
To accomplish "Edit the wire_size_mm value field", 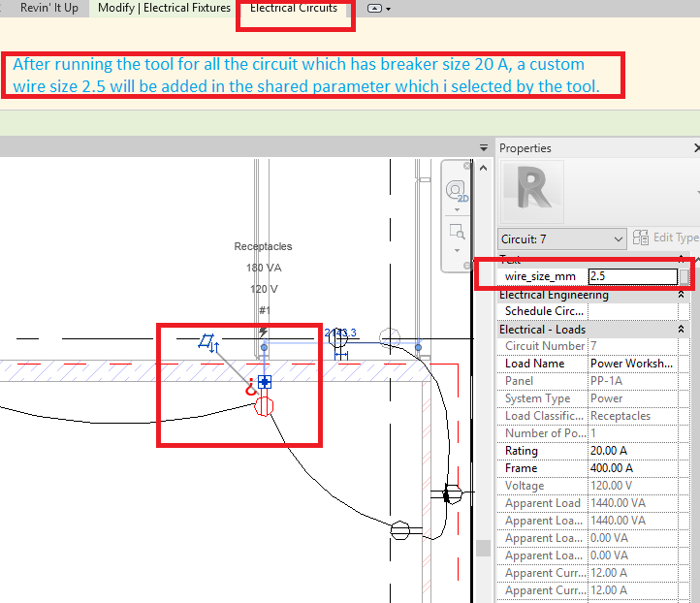I will coord(632,276).
